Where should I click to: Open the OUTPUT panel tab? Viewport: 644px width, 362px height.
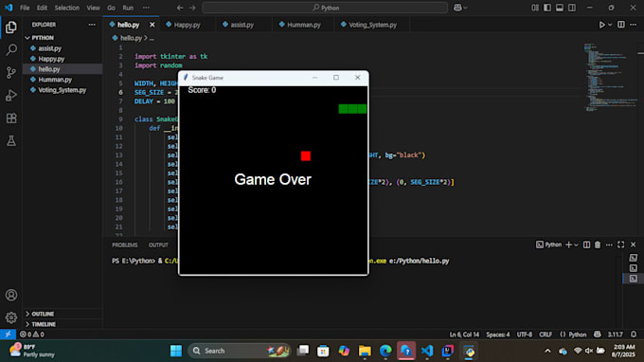coord(158,244)
